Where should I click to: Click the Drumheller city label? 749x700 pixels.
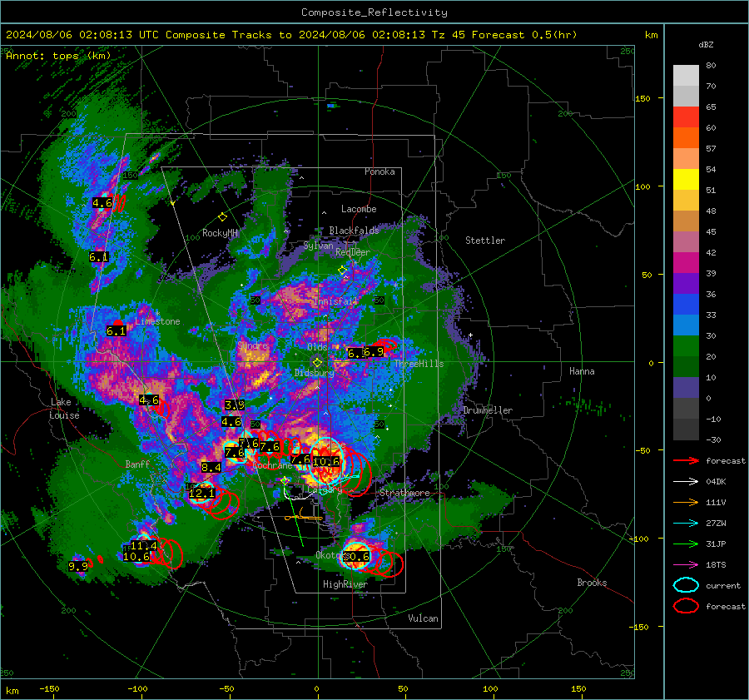pos(488,410)
